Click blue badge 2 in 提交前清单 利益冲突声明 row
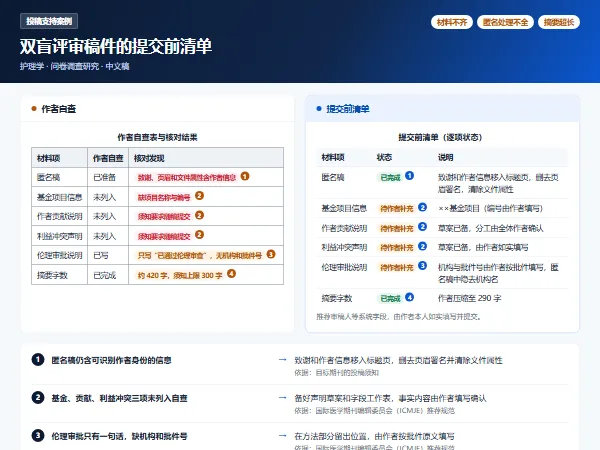Viewport: 600px width, 450px height. coord(422,246)
